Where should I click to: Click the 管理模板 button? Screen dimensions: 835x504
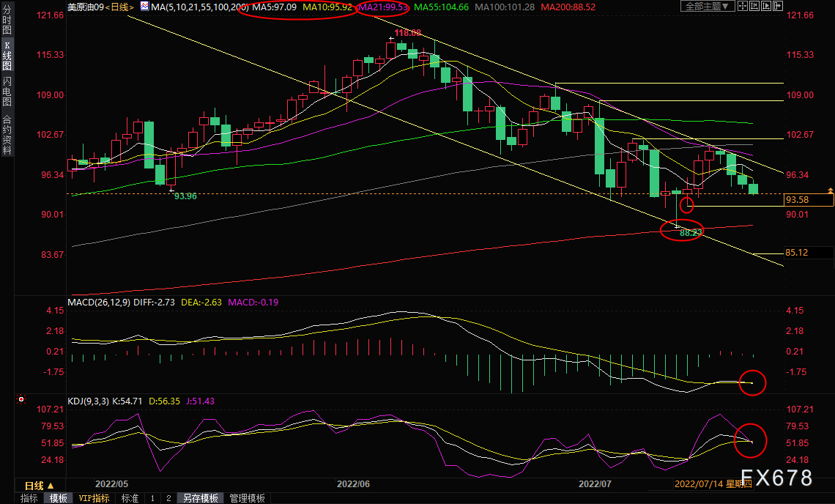(x=248, y=498)
